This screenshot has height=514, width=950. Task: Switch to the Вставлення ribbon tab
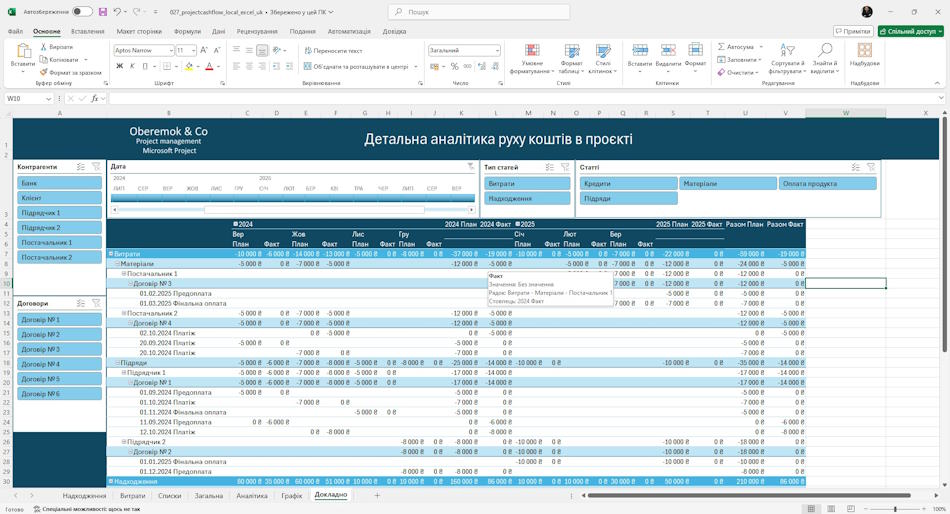coord(87,32)
